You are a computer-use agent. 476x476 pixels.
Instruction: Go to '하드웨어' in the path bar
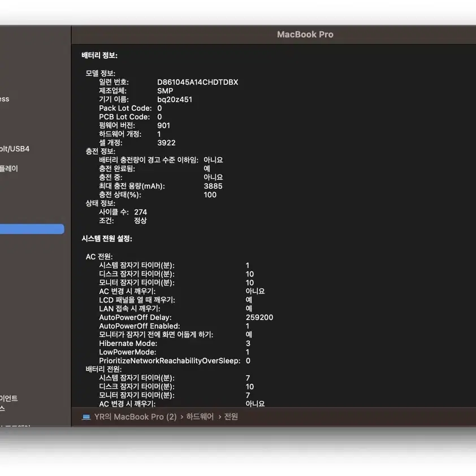pyautogui.click(x=200, y=417)
